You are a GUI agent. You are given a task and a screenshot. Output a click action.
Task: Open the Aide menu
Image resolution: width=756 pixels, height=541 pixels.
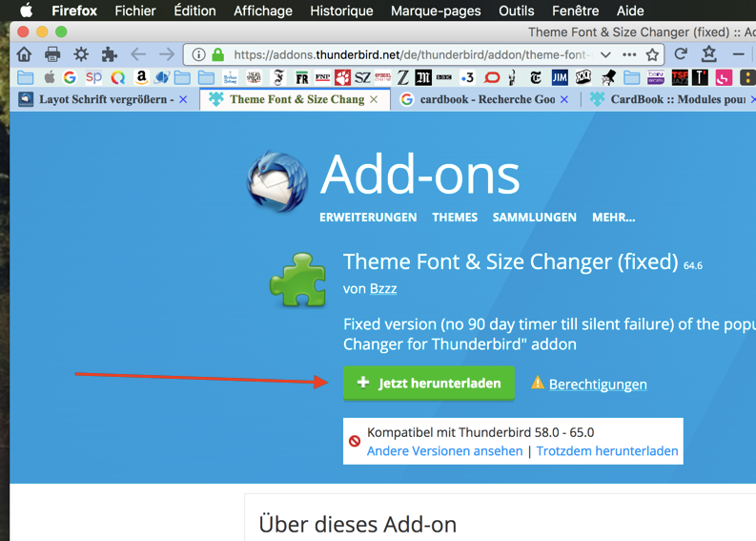point(630,10)
